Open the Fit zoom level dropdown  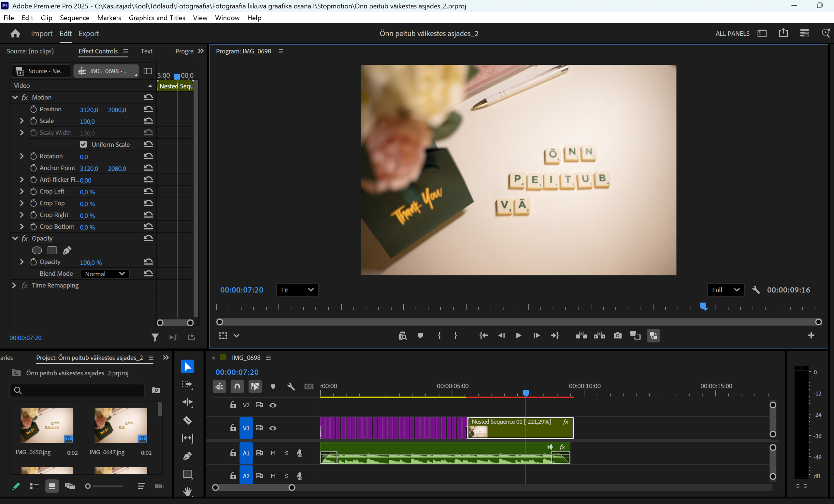pos(297,290)
